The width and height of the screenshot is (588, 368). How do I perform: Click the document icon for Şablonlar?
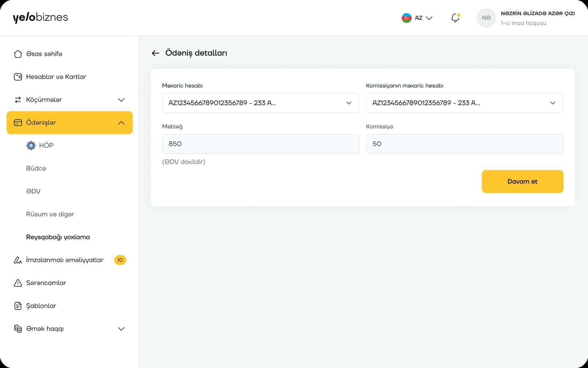pos(18,306)
